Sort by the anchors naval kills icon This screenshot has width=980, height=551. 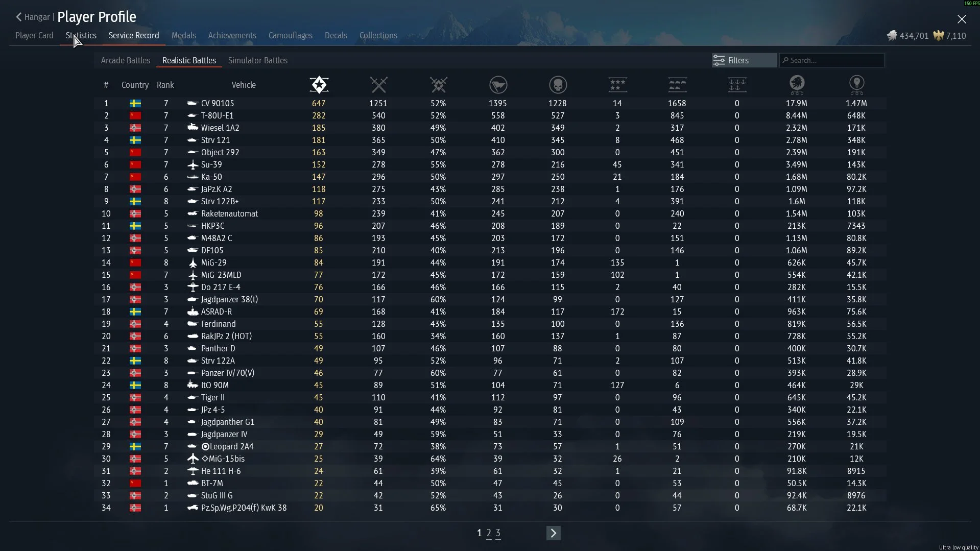click(x=737, y=85)
